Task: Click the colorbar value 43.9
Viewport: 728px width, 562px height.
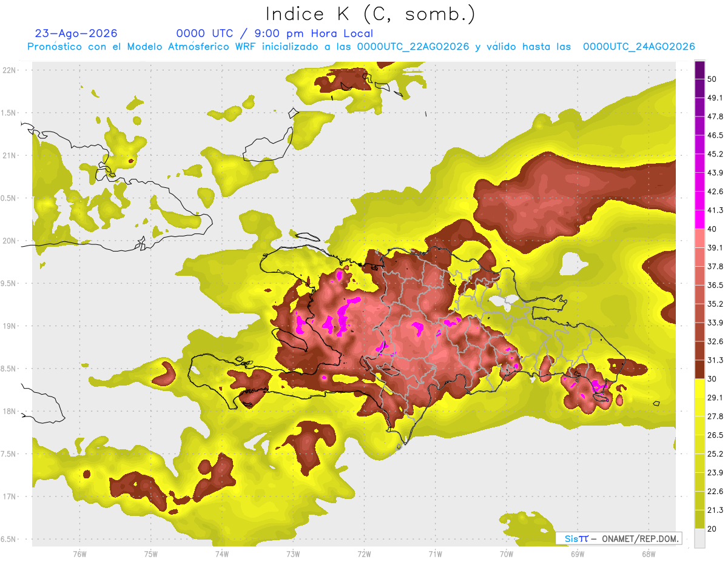Action: (x=715, y=173)
